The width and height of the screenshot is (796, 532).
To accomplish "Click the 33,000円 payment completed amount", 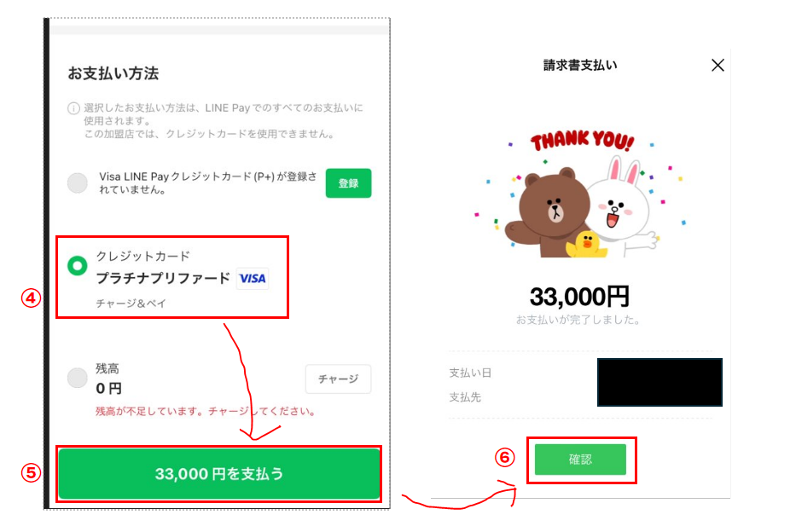I will (x=579, y=296).
